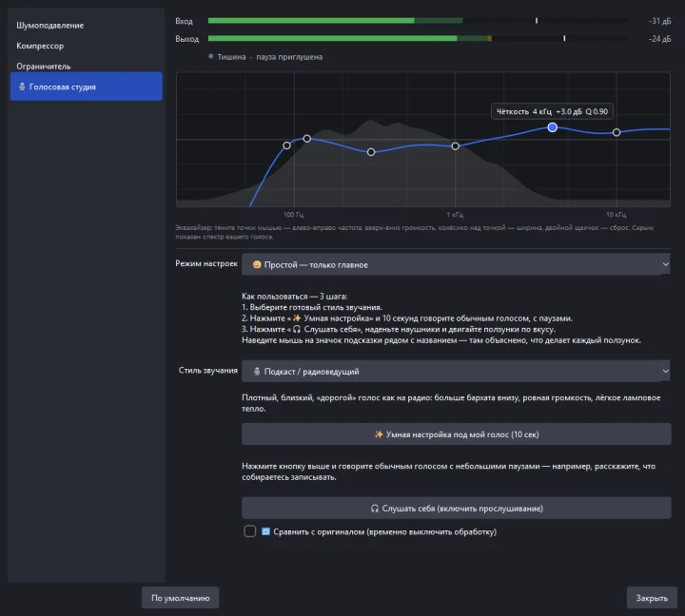This screenshot has height=616, width=685.
Task: Select the EQ point just right of 100 Гц
Action: point(307,139)
